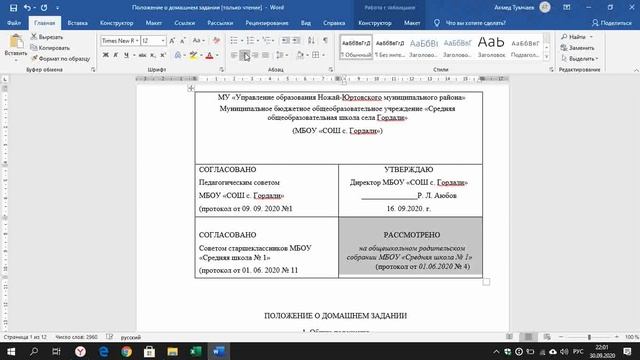
Task: Apply superscript formatting
Action: click(163, 55)
